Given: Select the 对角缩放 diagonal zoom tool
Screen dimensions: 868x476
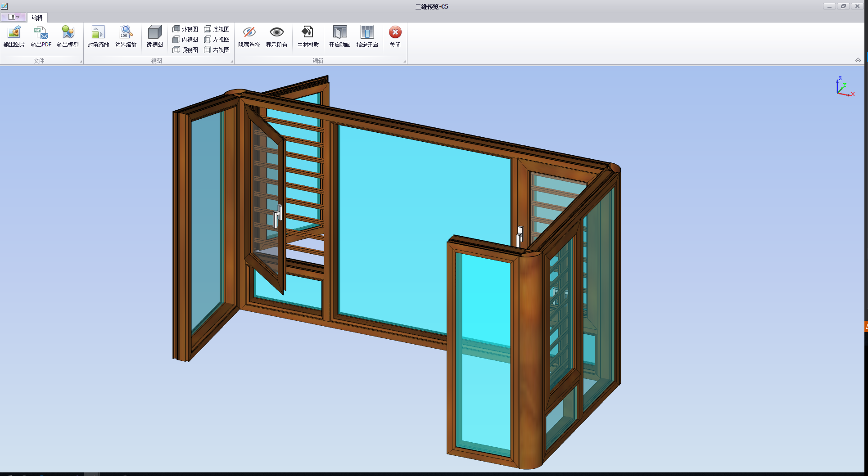Looking at the screenshot, I should [x=98, y=36].
